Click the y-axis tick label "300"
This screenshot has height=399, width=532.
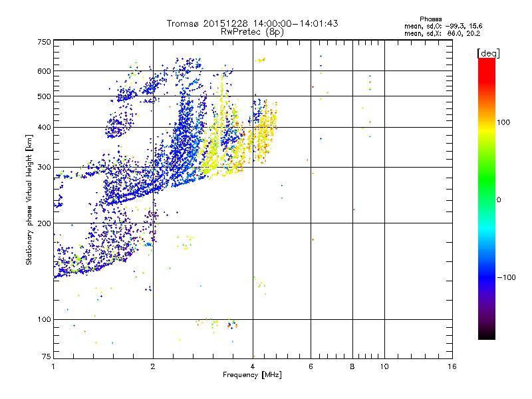(x=44, y=167)
